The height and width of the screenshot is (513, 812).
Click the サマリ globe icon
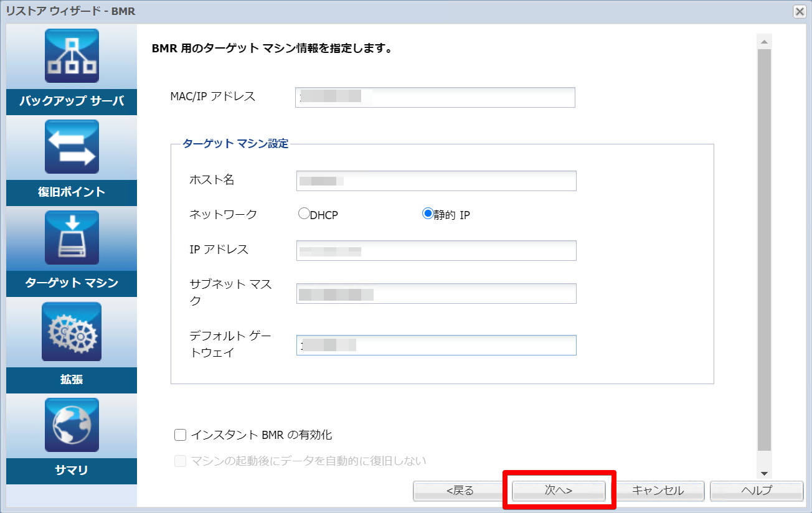(72, 425)
